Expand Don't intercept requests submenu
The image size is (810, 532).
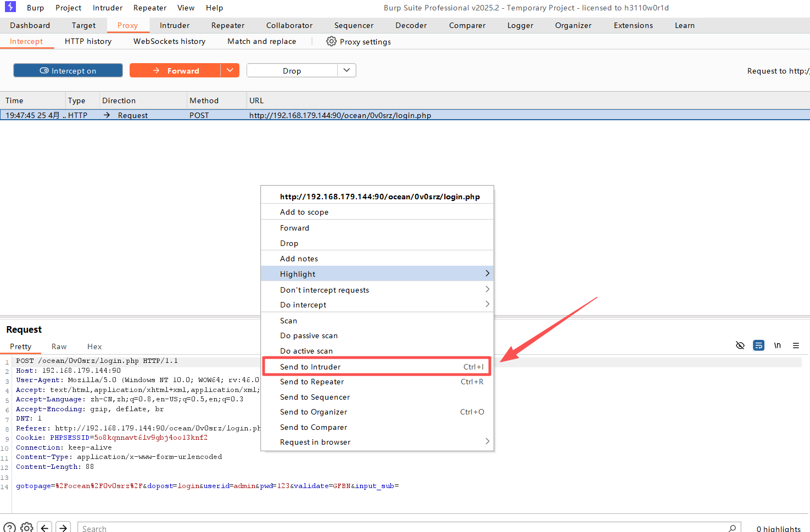tap(377, 289)
